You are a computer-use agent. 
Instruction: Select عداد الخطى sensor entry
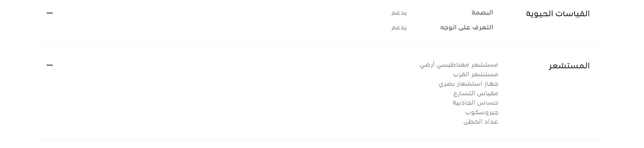point(481,121)
